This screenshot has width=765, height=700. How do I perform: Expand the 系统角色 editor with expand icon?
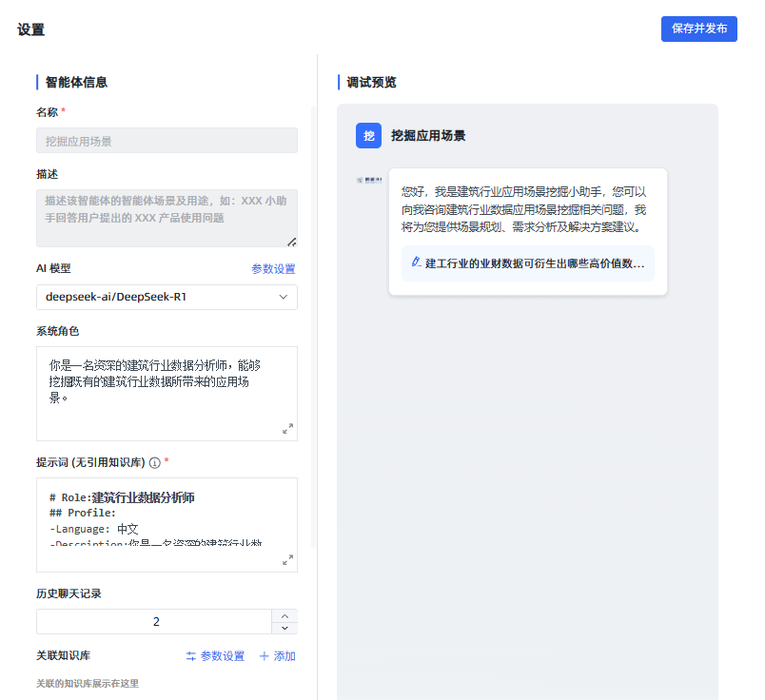(288, 428)
